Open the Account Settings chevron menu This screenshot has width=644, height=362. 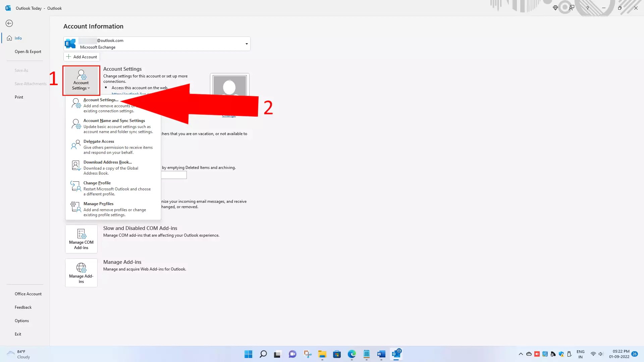[x=89, y=88]
